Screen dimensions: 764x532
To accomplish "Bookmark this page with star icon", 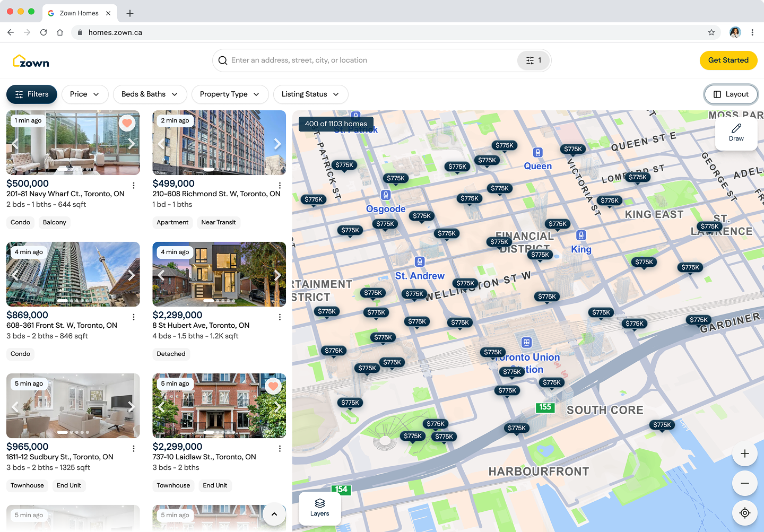I will [x=711, y=32].
